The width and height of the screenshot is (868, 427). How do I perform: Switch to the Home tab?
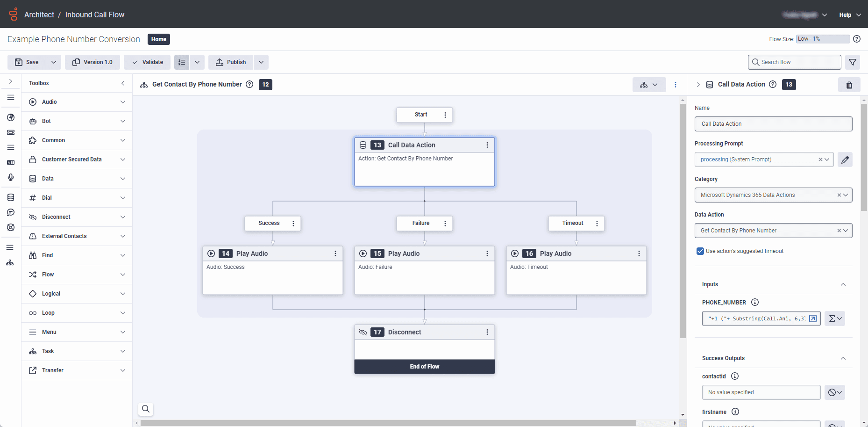pyautogui.click(x=158, y=39)
